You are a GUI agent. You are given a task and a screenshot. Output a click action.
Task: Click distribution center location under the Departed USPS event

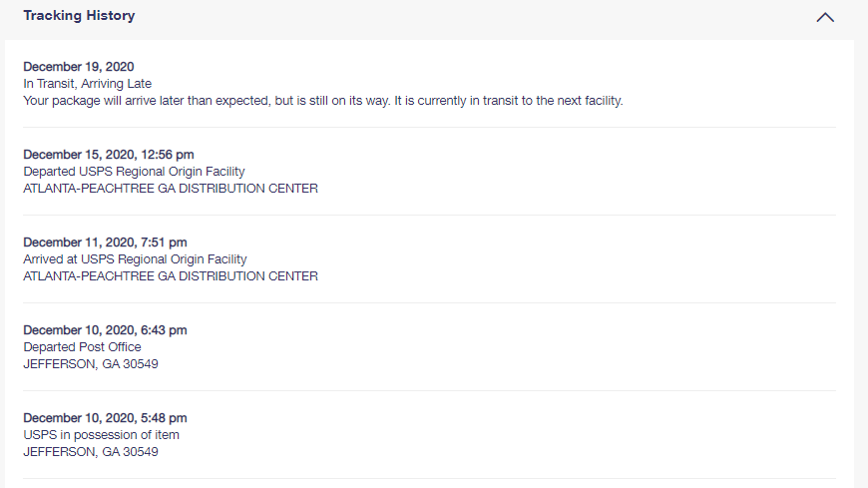point(171,189)
